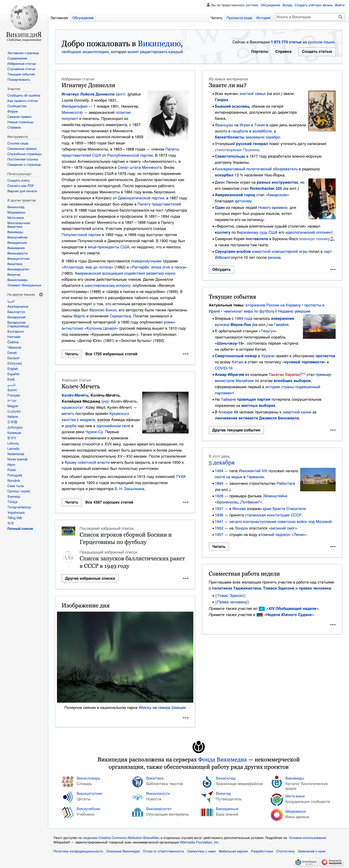The width and height of the screenshot is (349, 868).
Task: Open options menu in Текущие события box
Action: point(333,430)
